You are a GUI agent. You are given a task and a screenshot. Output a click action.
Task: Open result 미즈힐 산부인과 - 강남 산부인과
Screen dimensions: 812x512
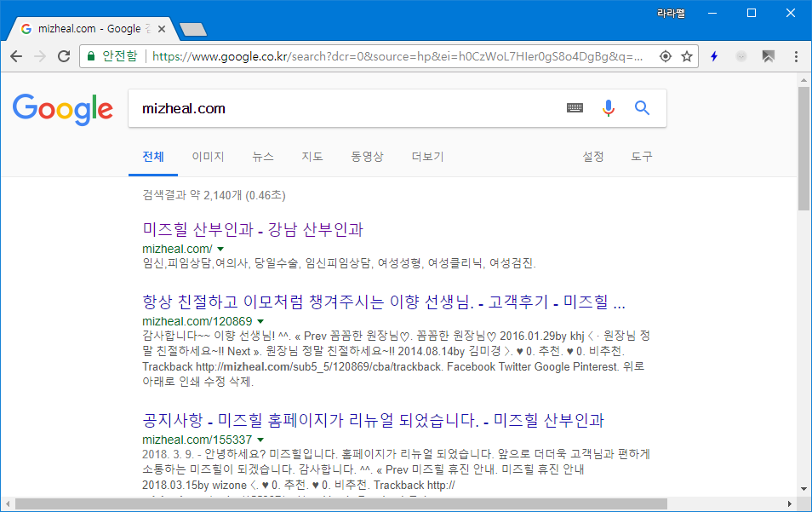[x=253, y=229]
